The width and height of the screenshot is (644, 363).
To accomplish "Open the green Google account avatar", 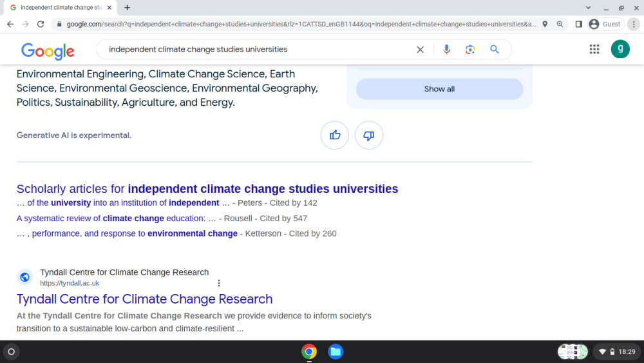I will [620, 50].
